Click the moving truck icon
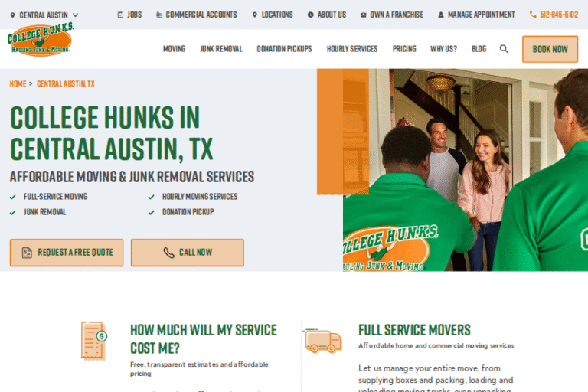This screenshot has height=392, width=588. tap(323, 341)
